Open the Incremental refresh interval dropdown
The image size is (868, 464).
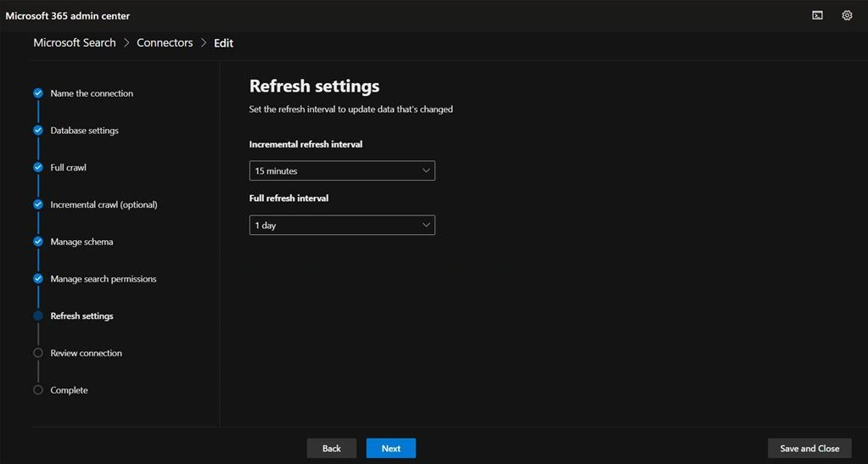coord(342,171)
